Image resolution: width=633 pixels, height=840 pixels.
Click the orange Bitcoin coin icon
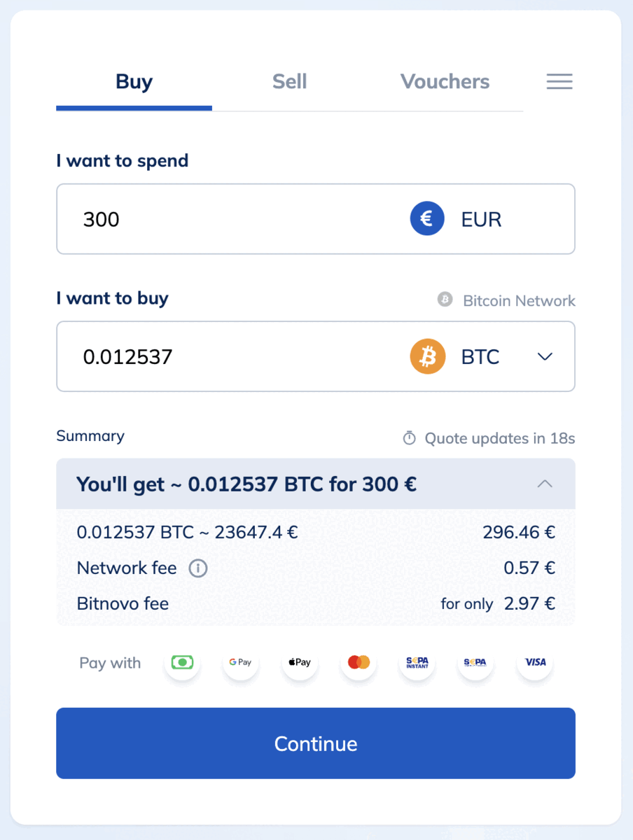pos(428,357)
